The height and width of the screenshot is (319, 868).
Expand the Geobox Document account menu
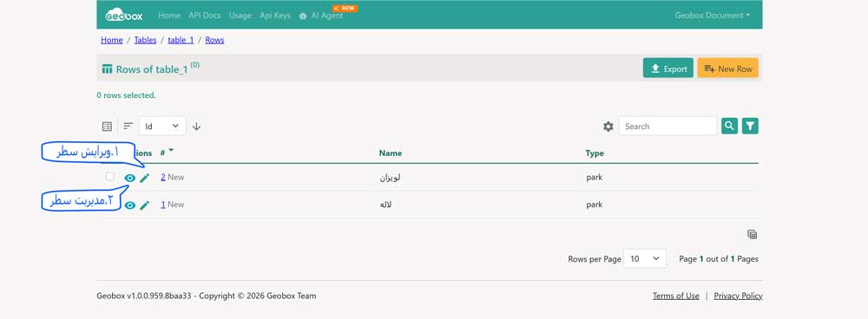click(x=713, y=16)
